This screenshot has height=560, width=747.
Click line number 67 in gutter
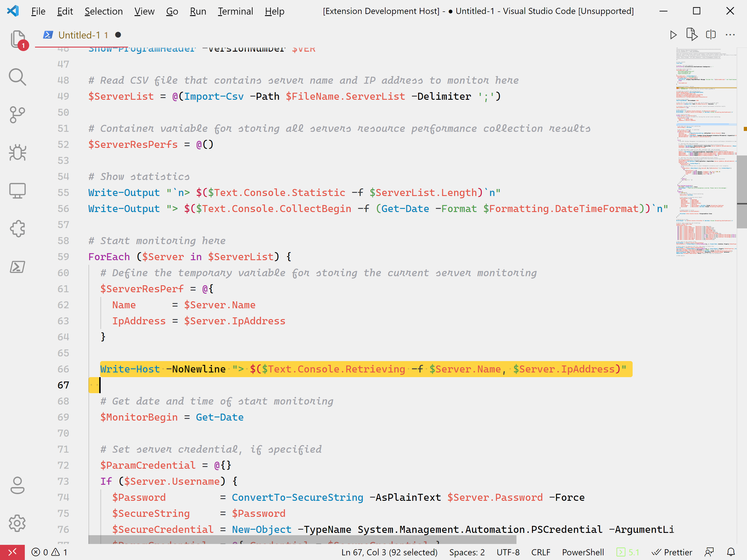(63, 385)
